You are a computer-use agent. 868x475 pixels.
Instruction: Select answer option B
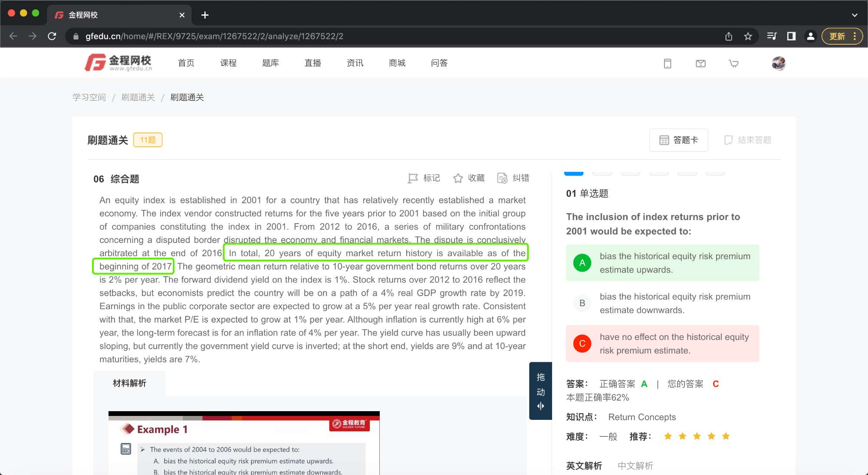pos(582,303)
